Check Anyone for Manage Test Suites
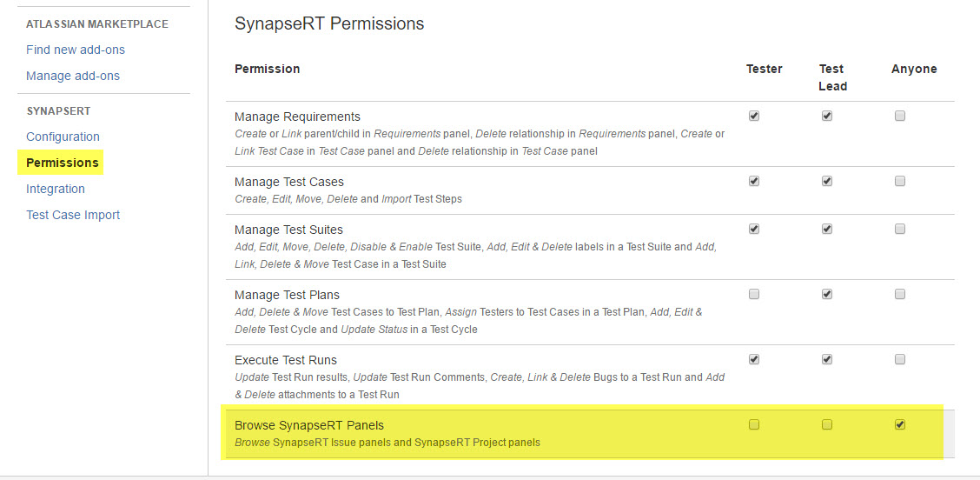 click(900, 229)
